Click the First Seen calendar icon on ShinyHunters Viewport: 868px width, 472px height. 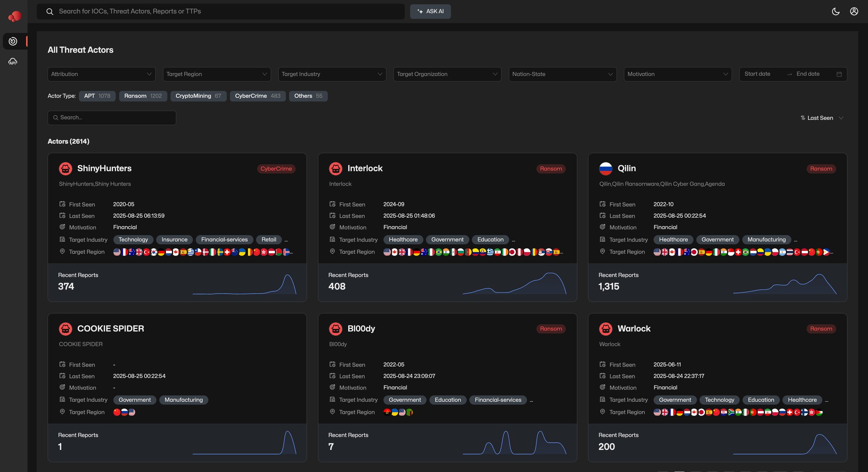point(62,204)
